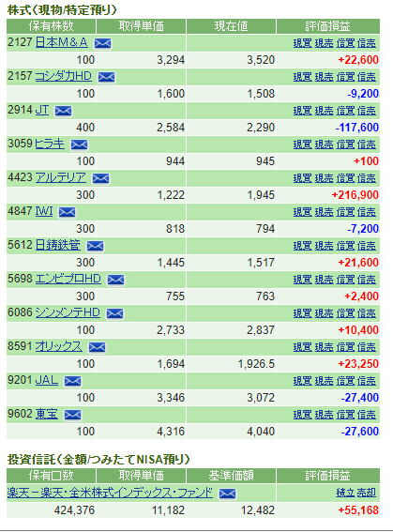The height and width of the screenshot is (532, 393).
Task: Select the -117,600 loss value
Action: [357, 128]
